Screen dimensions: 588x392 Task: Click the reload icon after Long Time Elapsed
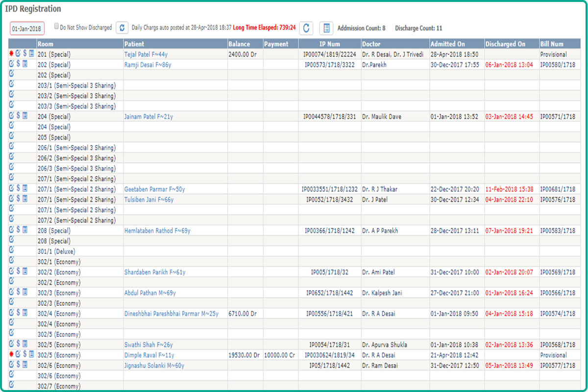306,28
